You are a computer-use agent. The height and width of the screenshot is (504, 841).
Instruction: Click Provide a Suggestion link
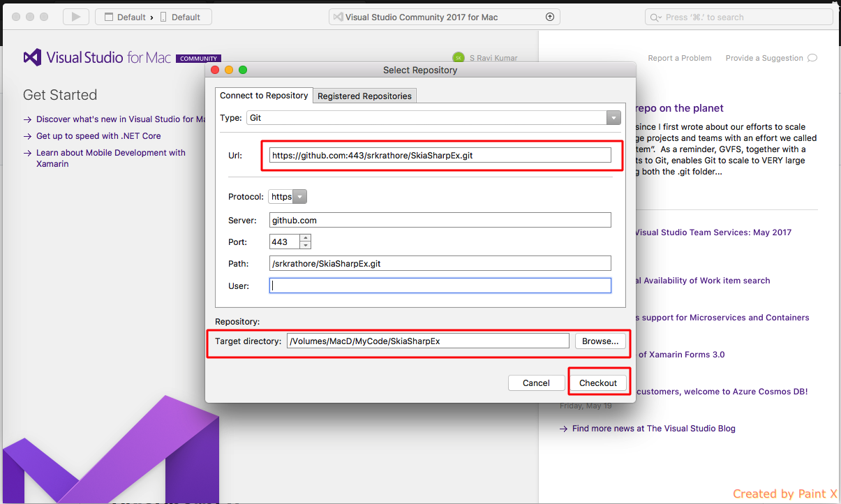(x=764, y=58)
